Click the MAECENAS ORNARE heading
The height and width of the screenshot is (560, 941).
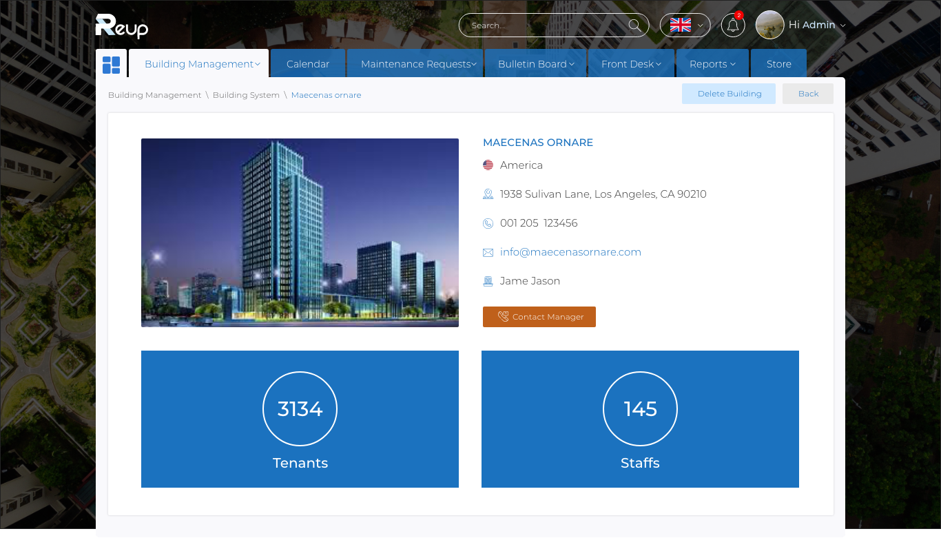pyautogui.click(x=538, y=143)
